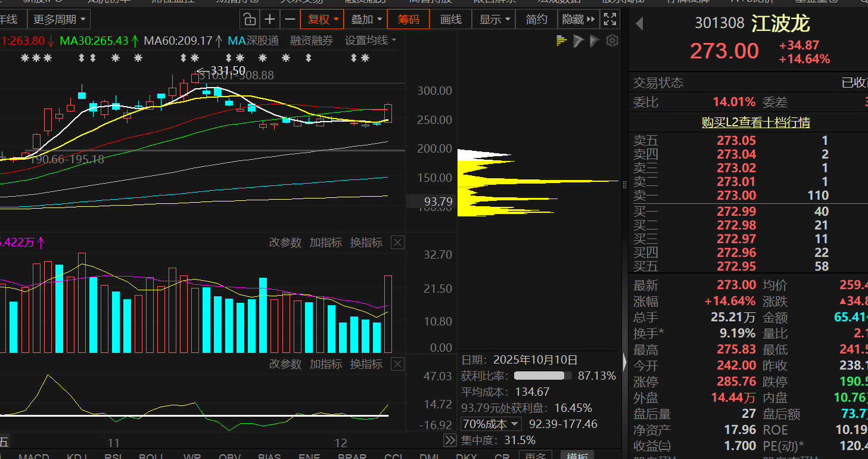The image size is (868, 459).
Task: Click 加指标 in volume panel
Action: click(326, 242)
